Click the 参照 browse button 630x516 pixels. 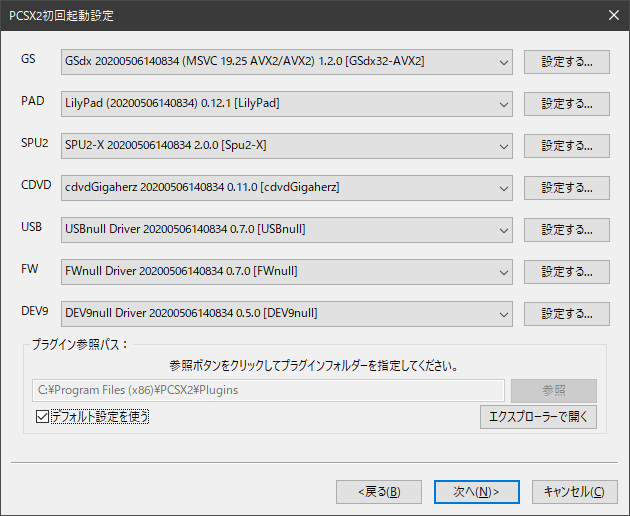554,391
